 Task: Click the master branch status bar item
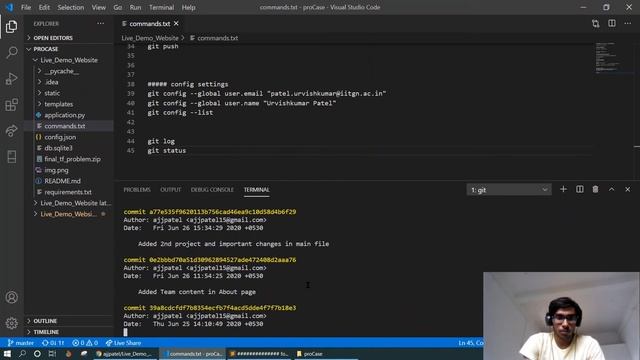pyautogui.click(x=20, y=343)
